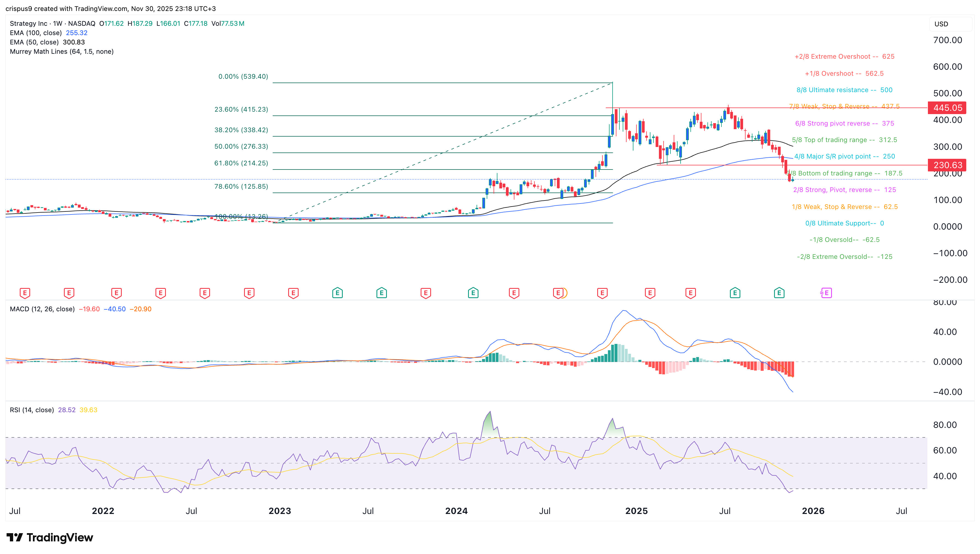Click the leftmost red earnings marker
Screen dimensions: 980x554
tap(25, 293)
